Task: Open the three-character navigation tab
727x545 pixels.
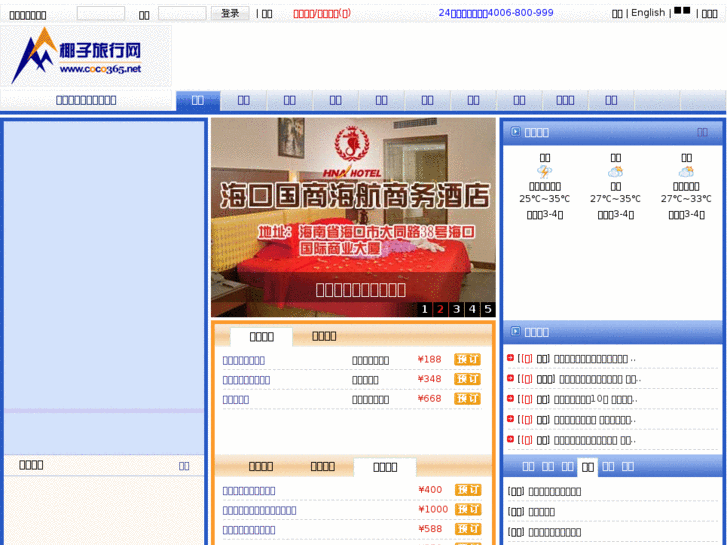Action: (x=565, y=100)
